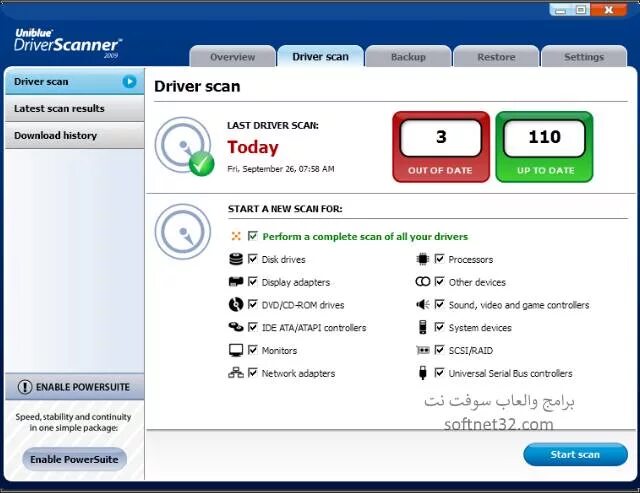640x493 pixels.
Task: Click the Universal Serial Bus plug icon
Action: tap(422, 373)
